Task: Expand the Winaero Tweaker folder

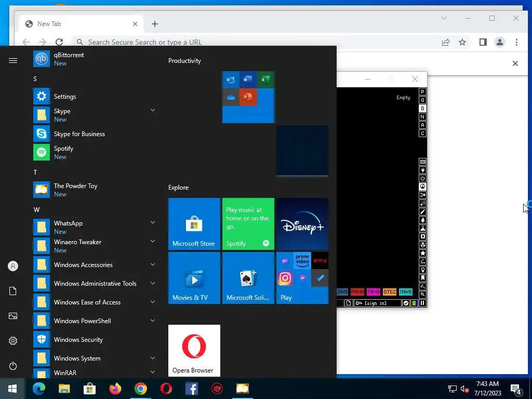Action: coord(153,241)
